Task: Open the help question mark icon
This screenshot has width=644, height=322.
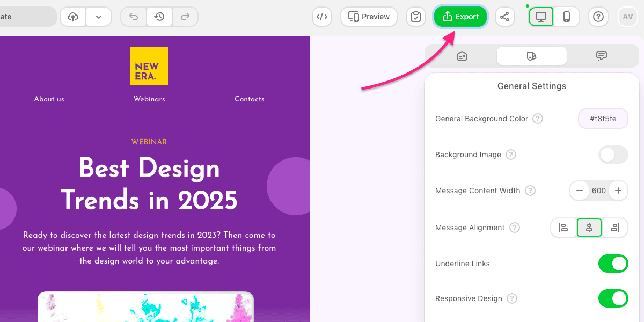Action: [x=598, y=17]
